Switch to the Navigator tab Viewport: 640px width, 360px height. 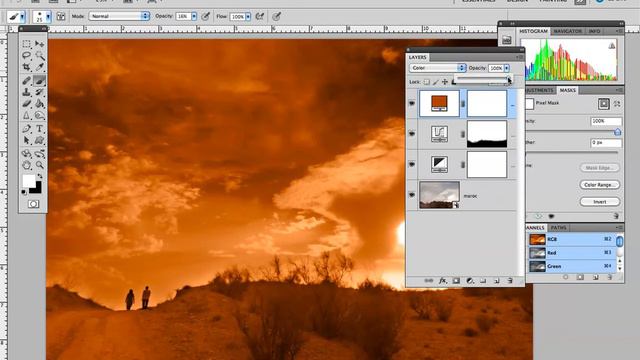click(567, 31)
